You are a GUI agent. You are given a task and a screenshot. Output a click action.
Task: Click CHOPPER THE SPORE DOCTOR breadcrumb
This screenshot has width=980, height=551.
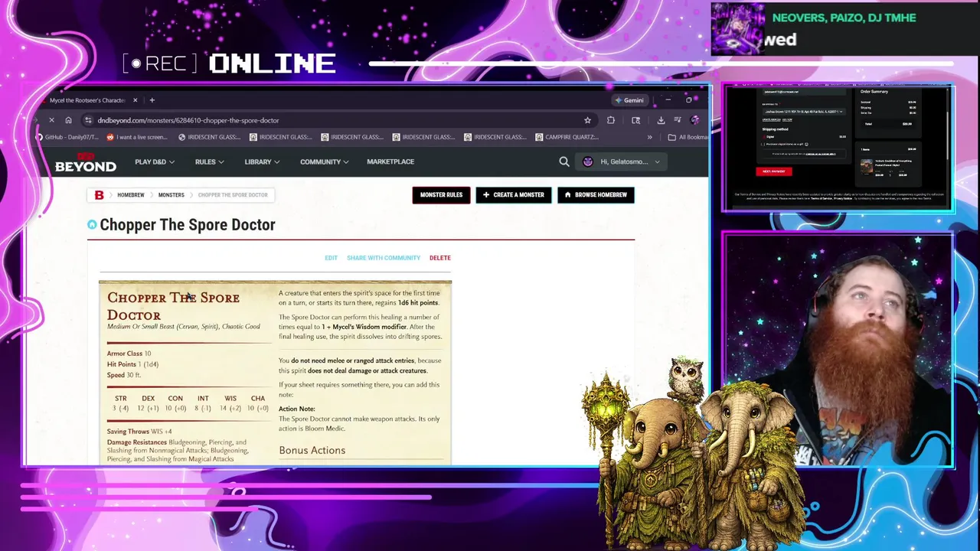[x=233, y=195]
